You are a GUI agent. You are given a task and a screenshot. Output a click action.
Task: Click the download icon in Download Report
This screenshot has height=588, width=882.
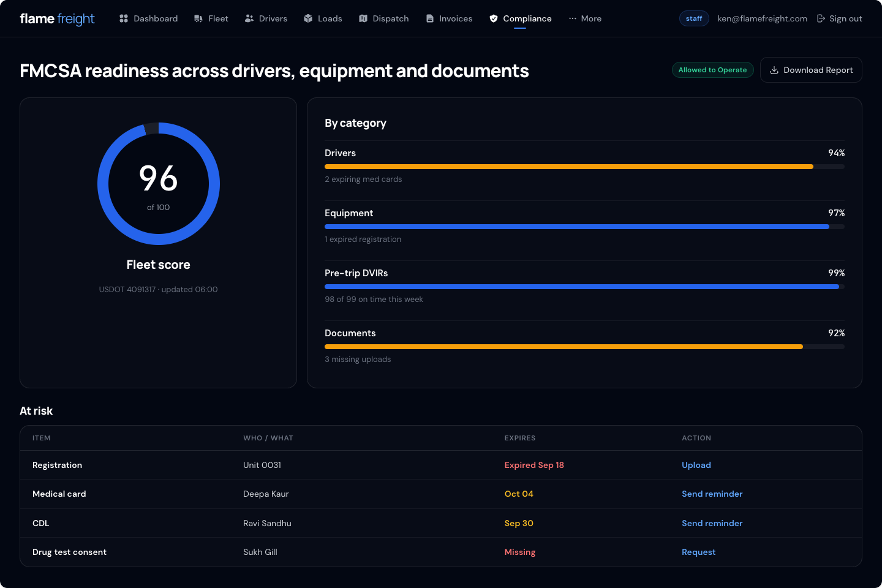(774, 70)
